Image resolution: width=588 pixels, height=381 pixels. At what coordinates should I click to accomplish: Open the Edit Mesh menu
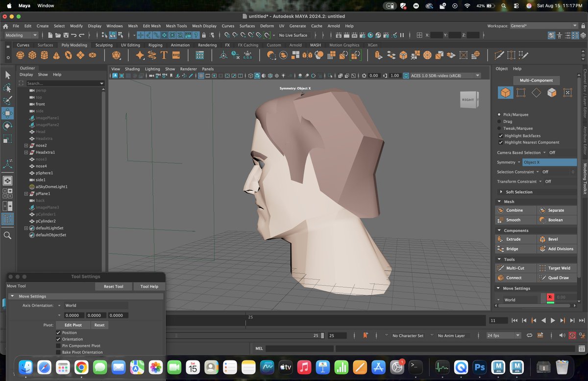(152, 26)
